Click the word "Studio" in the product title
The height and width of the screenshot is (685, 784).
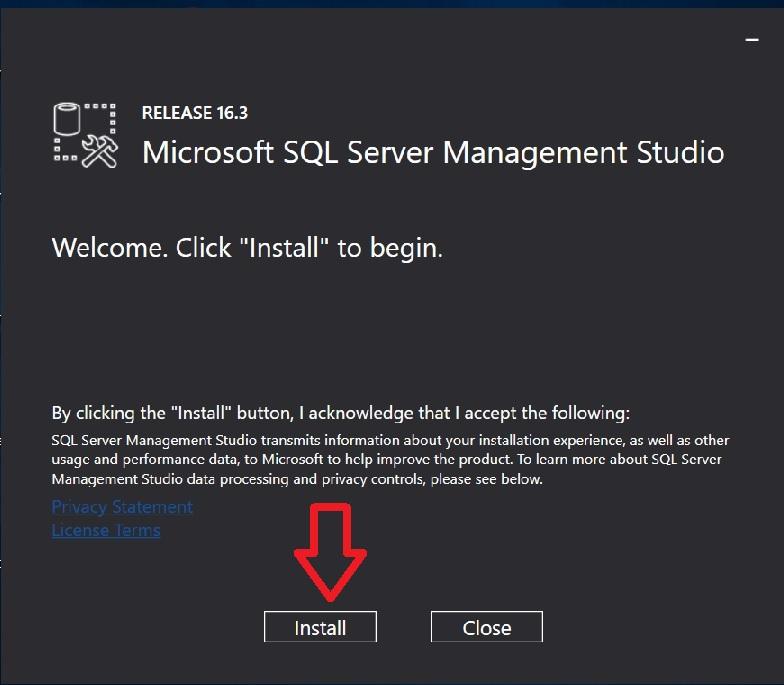[680, 153]
